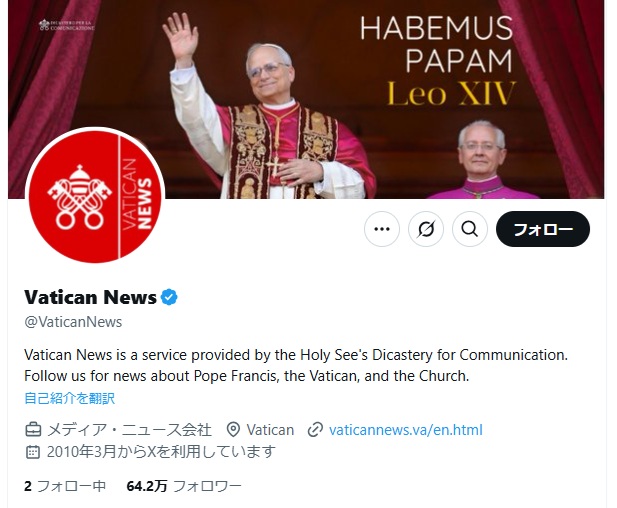Viewport: 617px width, 508px height.
Task: Click the 2010年3月 join date text
Action: click(161, 452)
